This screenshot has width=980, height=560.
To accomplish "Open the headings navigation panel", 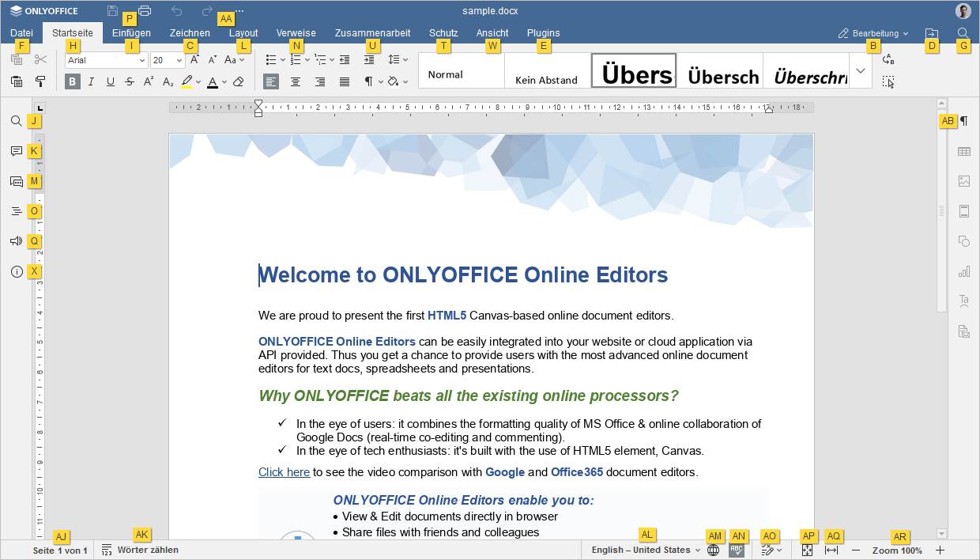I will coord(17,211).
